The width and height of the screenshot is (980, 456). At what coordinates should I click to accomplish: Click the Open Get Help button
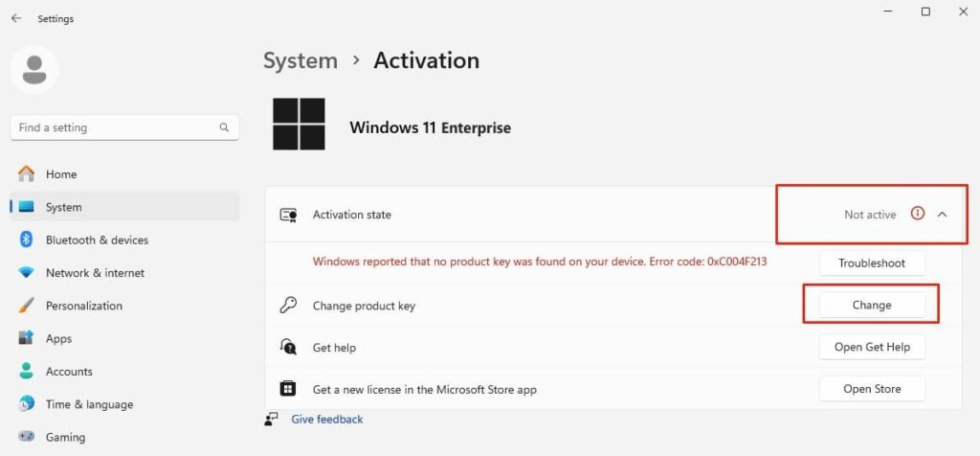tap(872, 347)
